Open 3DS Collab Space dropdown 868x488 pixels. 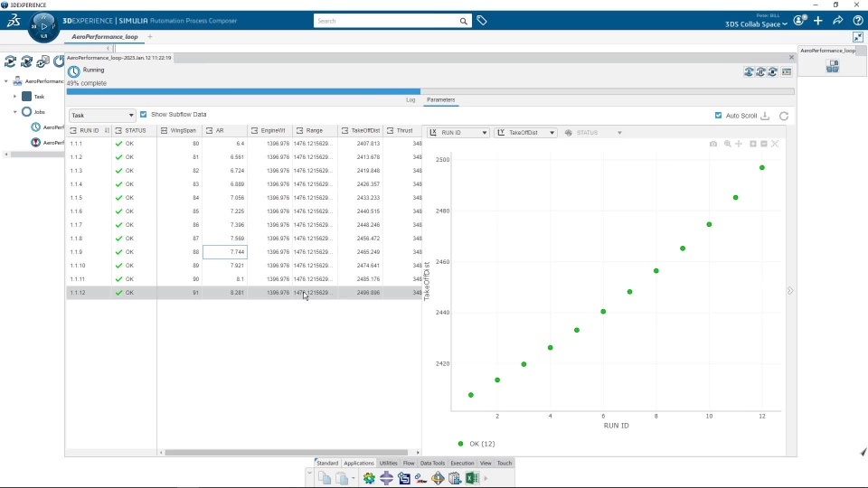[x=756, y=24]
